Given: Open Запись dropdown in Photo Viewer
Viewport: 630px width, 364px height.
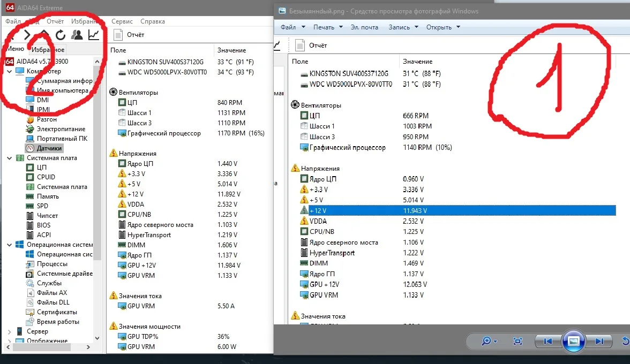Looking at the screenshot, I should click(x=403, y=27).
